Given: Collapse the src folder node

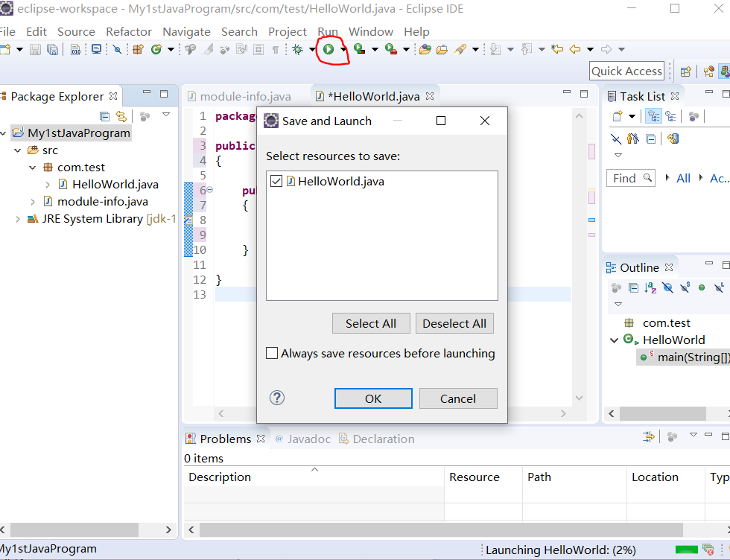Looking at the screenshot, I should pyautogui.click(x=18, y=150).
